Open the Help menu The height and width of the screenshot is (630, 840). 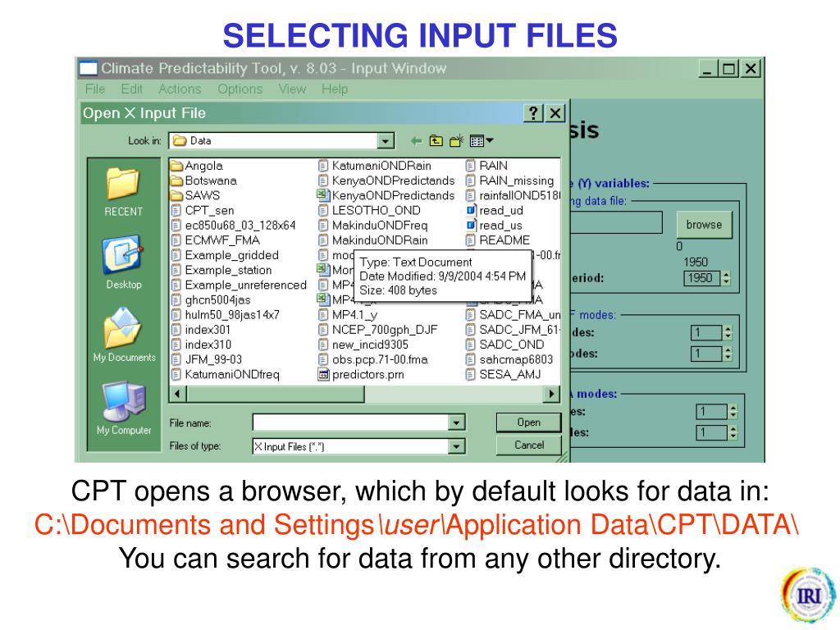335,89
